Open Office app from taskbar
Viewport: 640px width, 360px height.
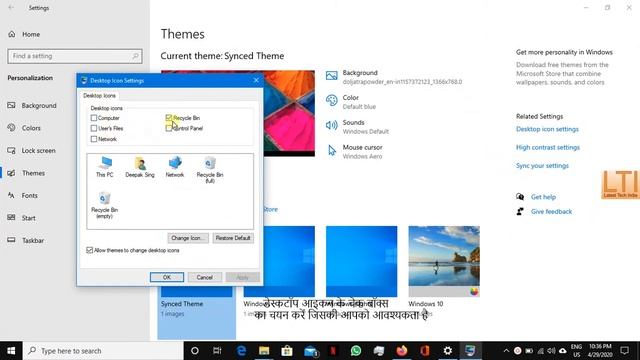[425, 351]
